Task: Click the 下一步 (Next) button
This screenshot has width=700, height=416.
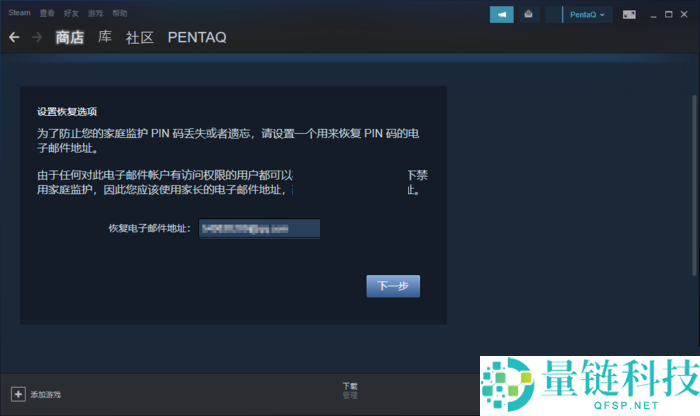Action: 393,286
